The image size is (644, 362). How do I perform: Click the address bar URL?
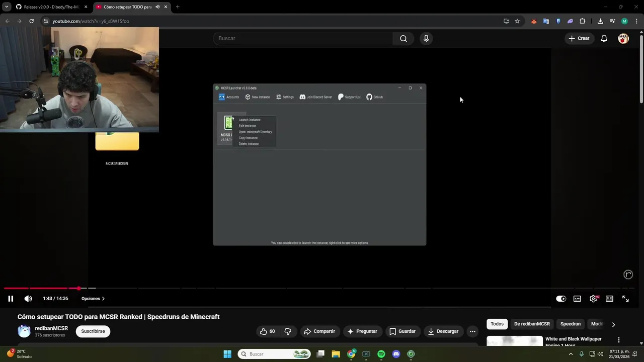coord(91,21)
